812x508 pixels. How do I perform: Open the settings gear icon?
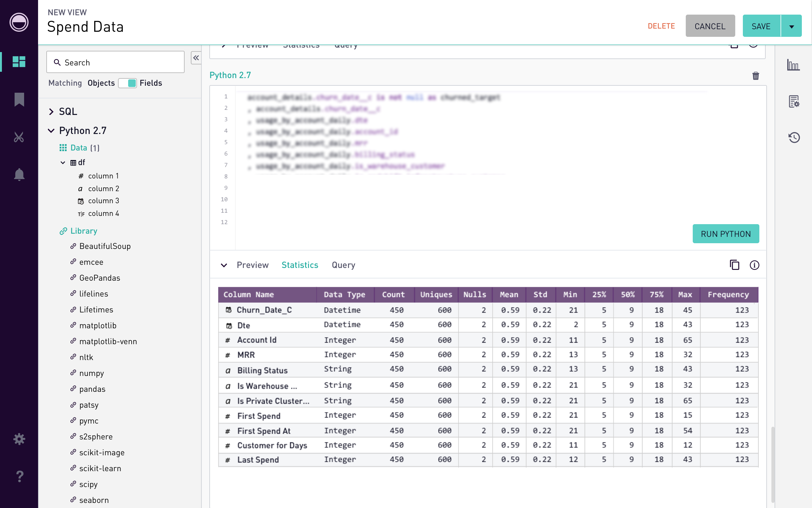pyautogui.click(x=19, y=439)
